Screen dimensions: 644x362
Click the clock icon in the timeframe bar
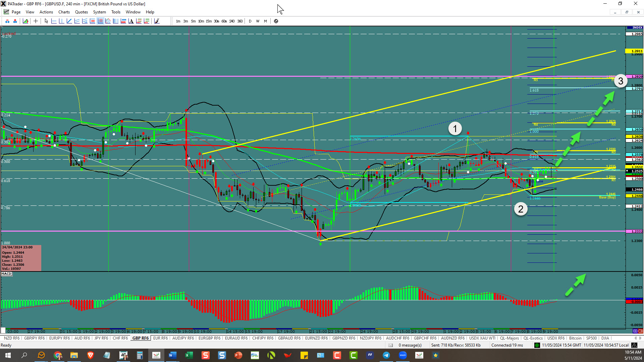coord(276,21)
